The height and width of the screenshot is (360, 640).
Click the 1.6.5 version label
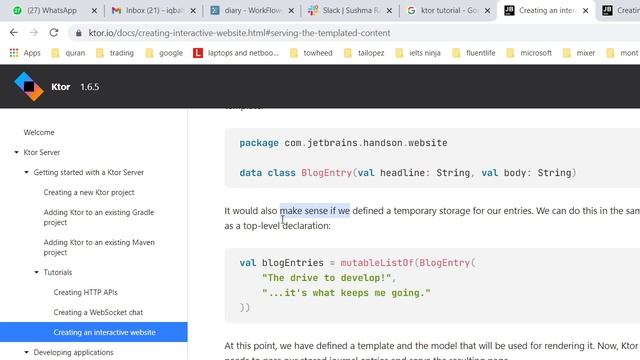click(x=90, y=87)
